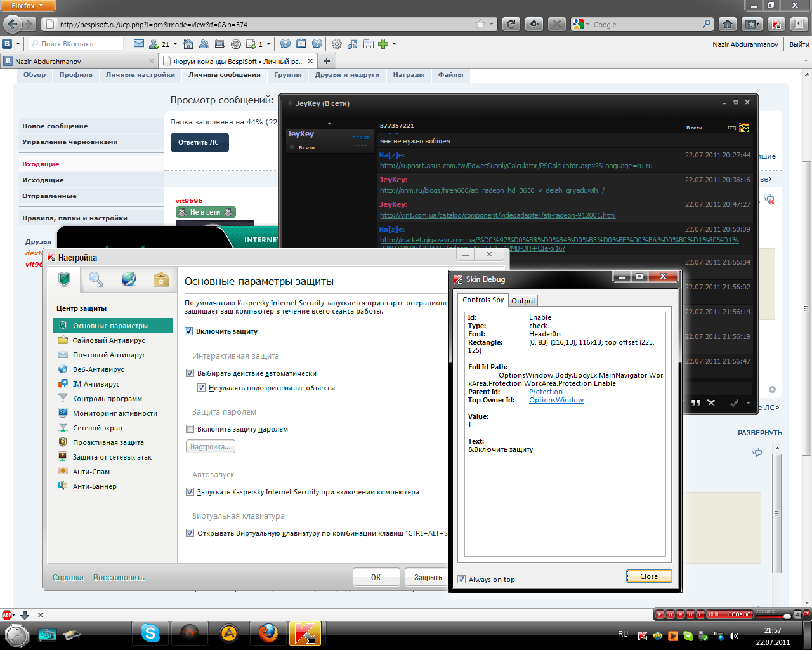Screen dimensions: 812x650
Task: Reload the page with the refresh icon
Action: coord(511,24)
